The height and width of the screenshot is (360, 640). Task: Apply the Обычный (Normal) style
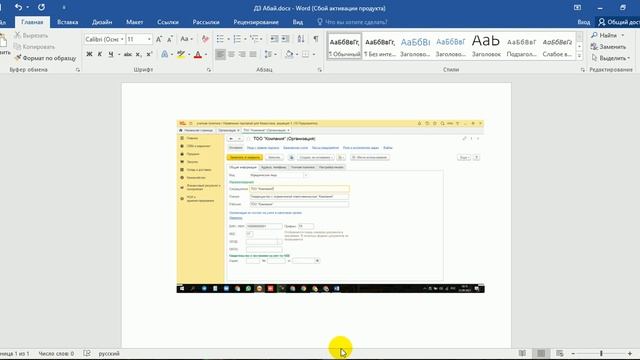(x=345, y=47)
